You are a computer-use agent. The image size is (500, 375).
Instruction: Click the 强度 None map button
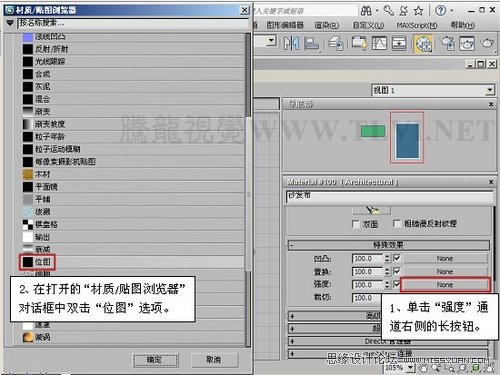pyautogui.click(x=445, y=285)
